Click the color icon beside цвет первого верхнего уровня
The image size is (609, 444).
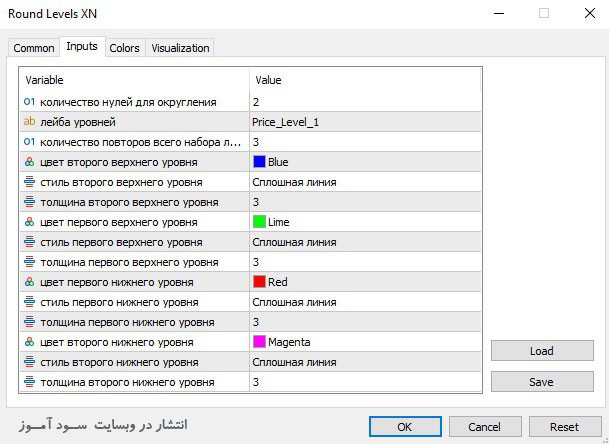point(30,222)
